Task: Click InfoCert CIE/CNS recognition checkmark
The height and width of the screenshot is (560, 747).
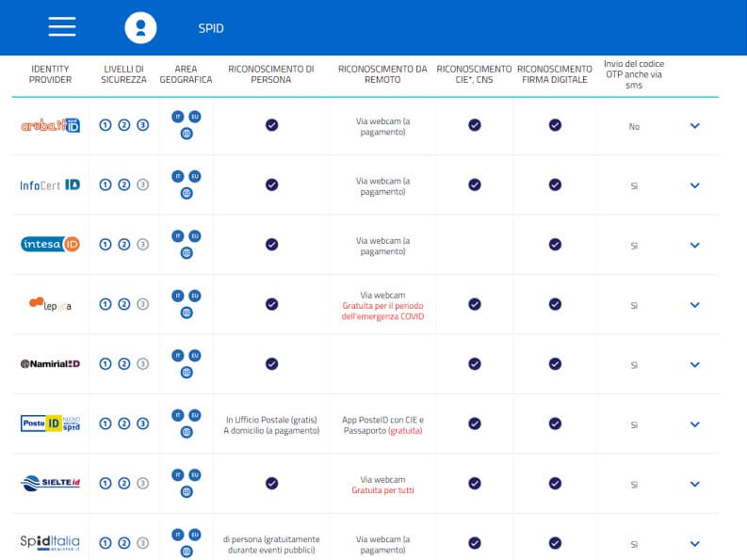Action: pyautogui.click(x=475, y=184)
